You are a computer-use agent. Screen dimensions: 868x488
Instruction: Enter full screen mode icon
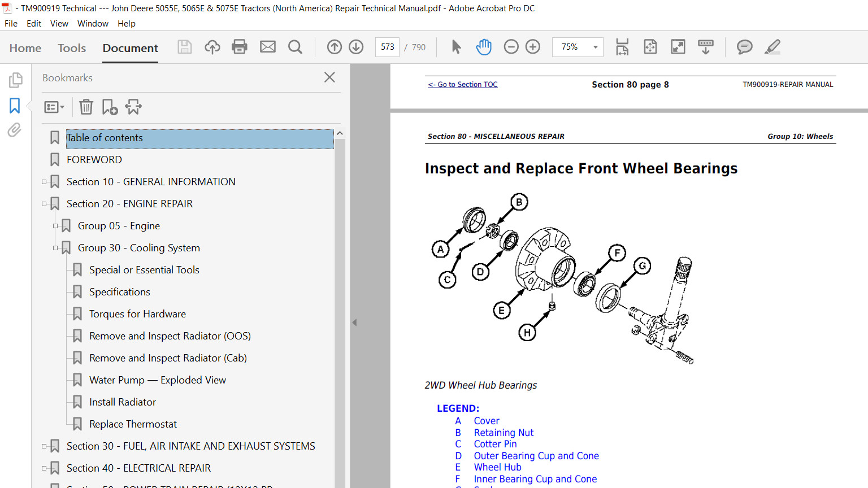tap(678, 47)
